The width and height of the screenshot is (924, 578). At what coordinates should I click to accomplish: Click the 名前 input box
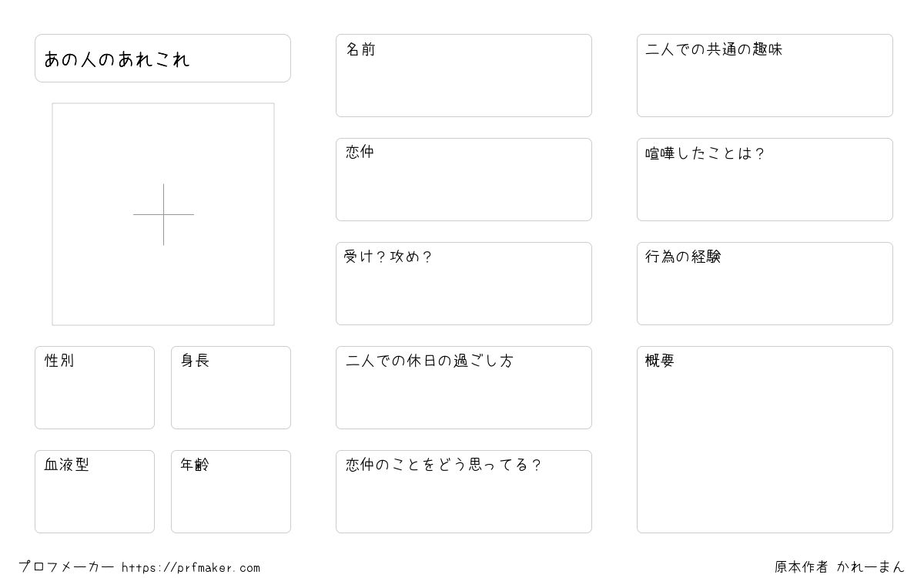coord(464,76)
